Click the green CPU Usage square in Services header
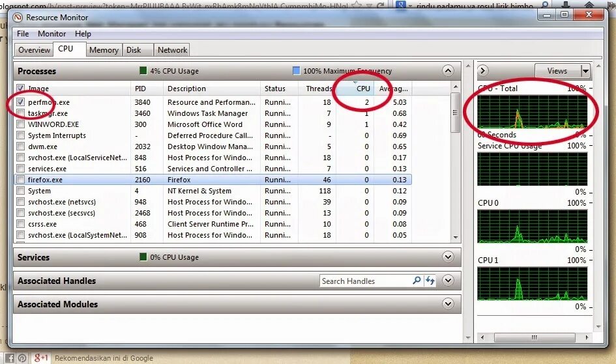The image size is (616, 364). coord(143,257)
